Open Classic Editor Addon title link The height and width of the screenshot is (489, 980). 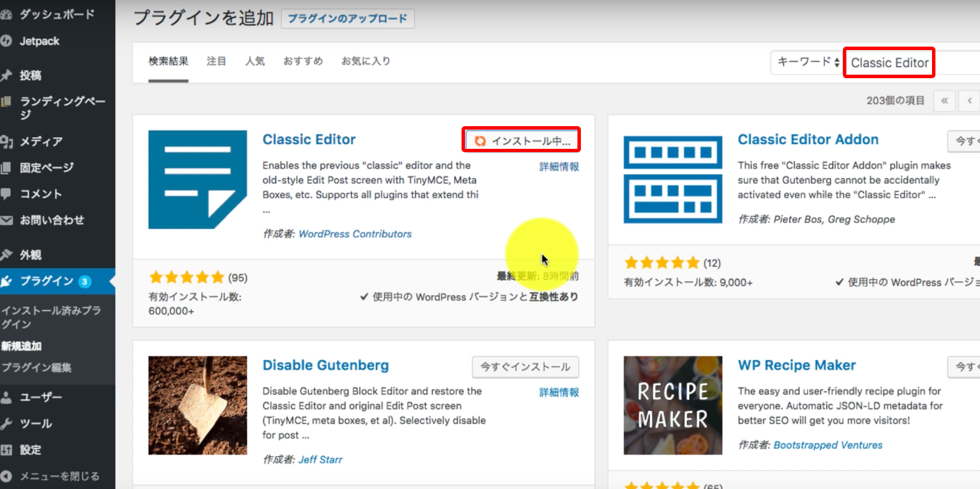point(808,140)
